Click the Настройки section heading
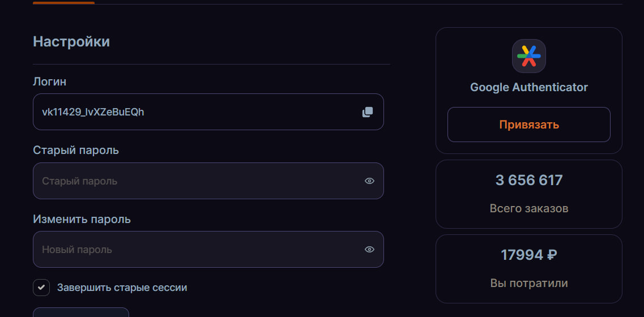Screen dimensions: 644x317 click(x=71, y=41)
